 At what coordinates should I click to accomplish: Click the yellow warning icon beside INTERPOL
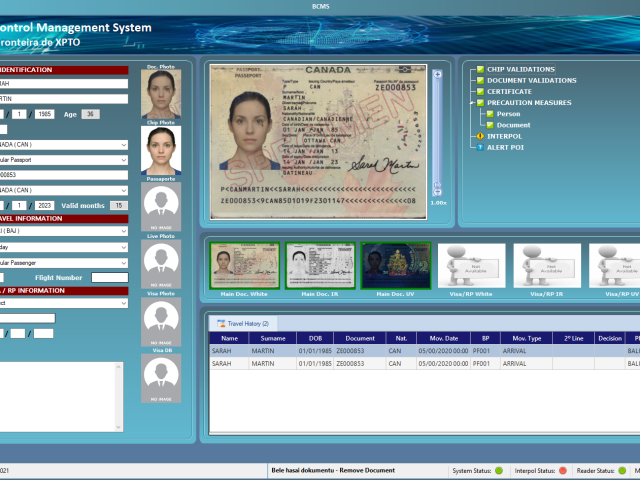(480, 136)
